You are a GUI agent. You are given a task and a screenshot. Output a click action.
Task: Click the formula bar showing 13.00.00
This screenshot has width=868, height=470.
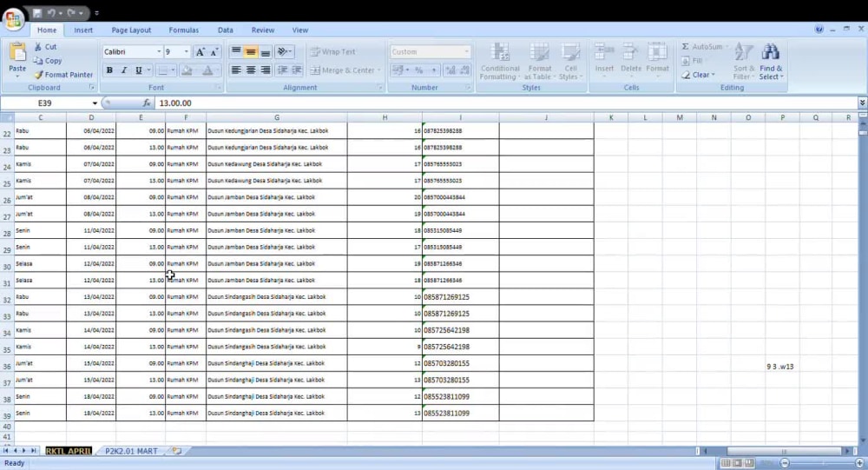(505, 103)
